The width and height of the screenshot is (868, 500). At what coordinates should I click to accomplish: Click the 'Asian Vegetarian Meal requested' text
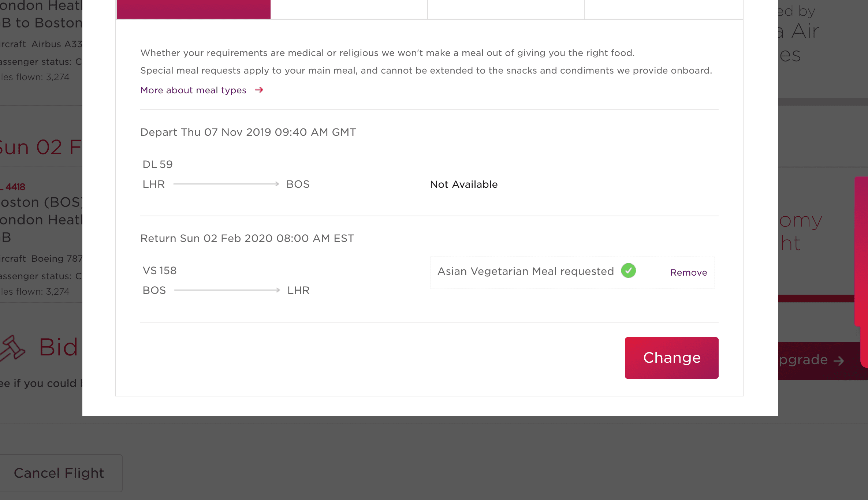coord(526,271)
